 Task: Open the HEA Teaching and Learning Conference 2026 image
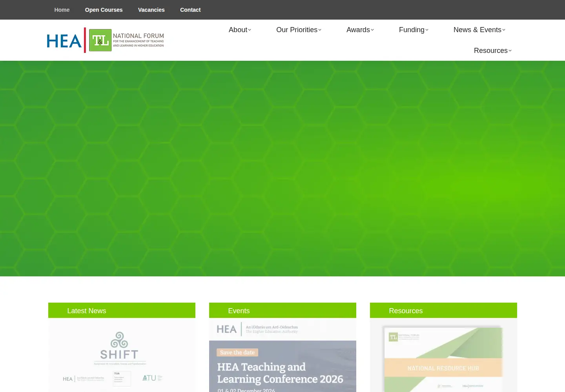click(x=282, y=355)
